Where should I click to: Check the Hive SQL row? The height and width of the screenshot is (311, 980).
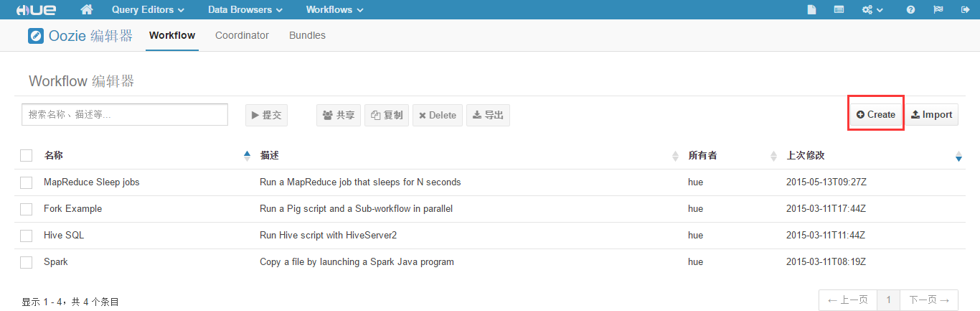tap(27, 236)
